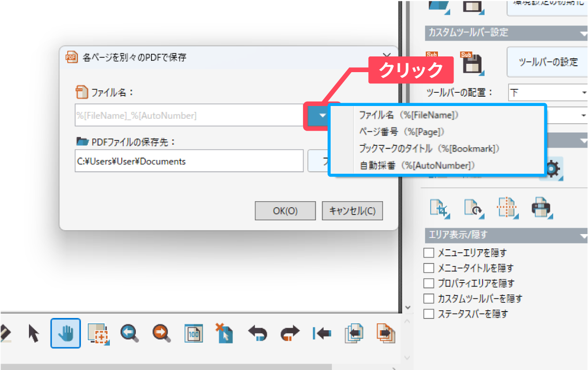The image size is (588, 370).
Task: Click the marquee zoom tool icon
Action: click(x=98, y=333)
